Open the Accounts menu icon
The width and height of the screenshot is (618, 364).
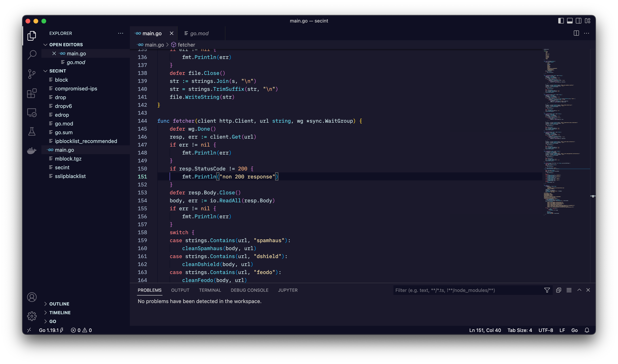[x=32, y=297]
